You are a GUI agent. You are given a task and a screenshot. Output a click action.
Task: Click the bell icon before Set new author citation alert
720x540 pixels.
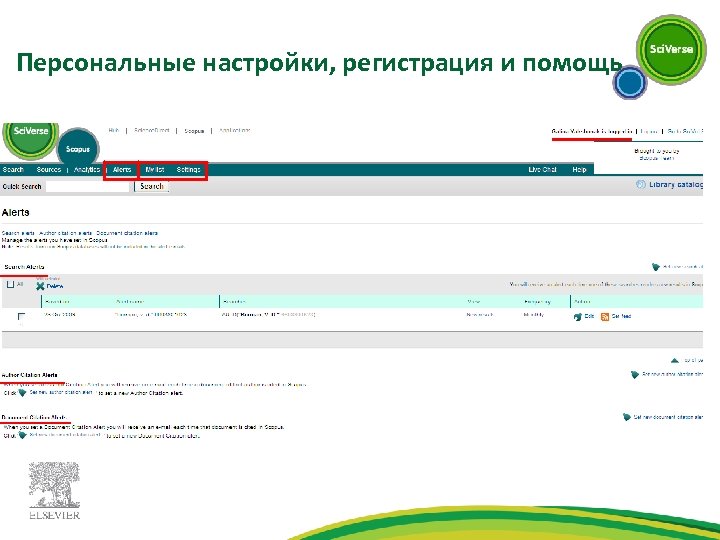click(22, 393)
